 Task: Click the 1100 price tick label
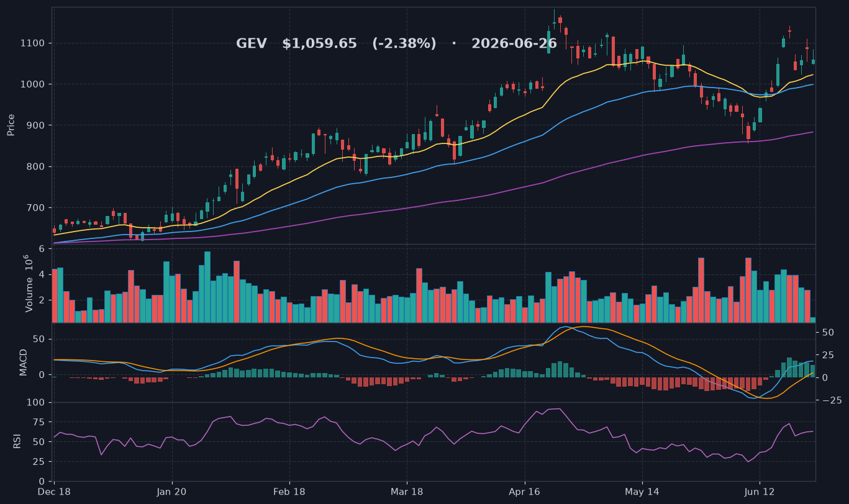coord(32,43)
